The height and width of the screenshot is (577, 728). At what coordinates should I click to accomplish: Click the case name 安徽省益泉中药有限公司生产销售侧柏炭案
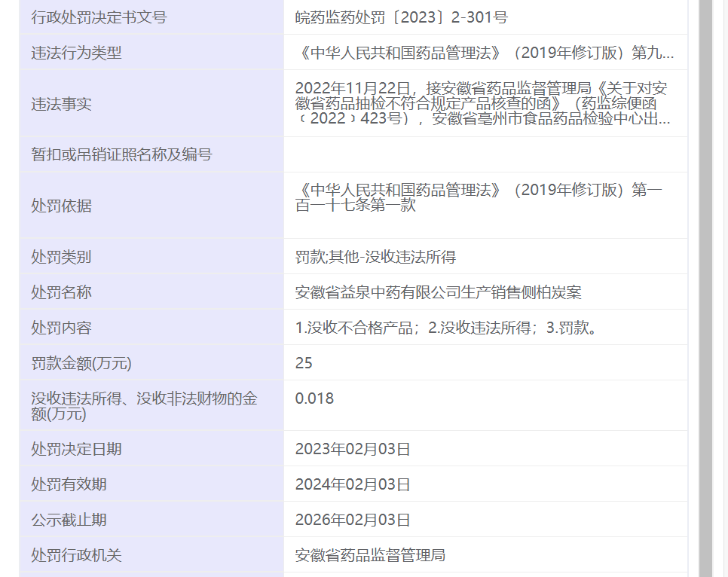click(439, 292)
